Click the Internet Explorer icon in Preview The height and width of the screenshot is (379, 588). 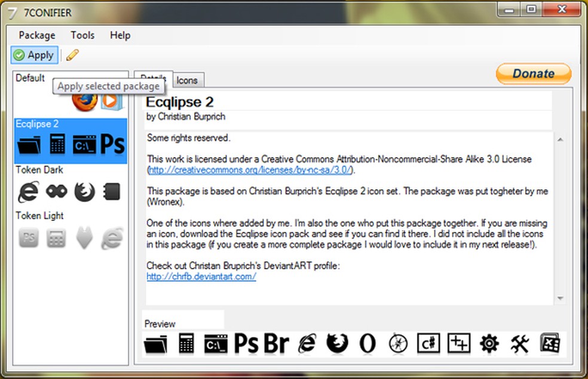[x=308, y=343]
